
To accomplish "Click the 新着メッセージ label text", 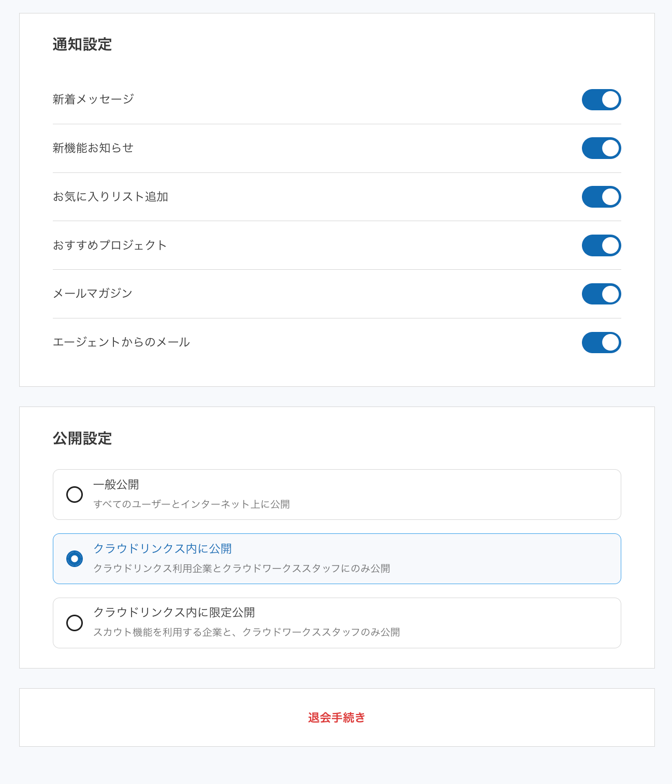I will pyautogui.click(x=93, y=99).
